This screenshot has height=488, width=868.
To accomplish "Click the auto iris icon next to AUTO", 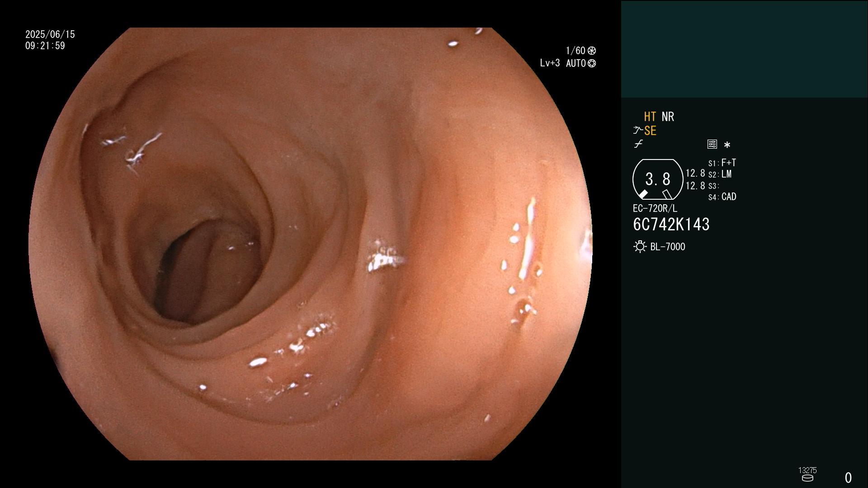I will point(591,63).
